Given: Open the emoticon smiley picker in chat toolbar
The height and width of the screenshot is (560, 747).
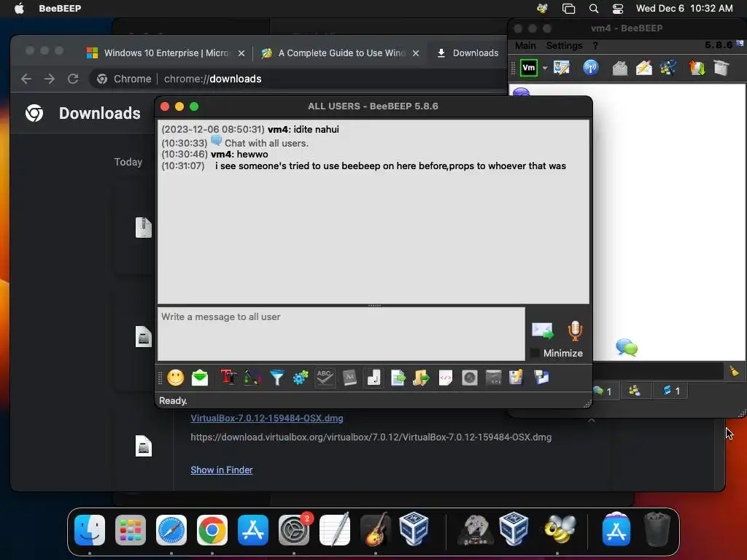Looking at the screenshot, I should point(175,378).
